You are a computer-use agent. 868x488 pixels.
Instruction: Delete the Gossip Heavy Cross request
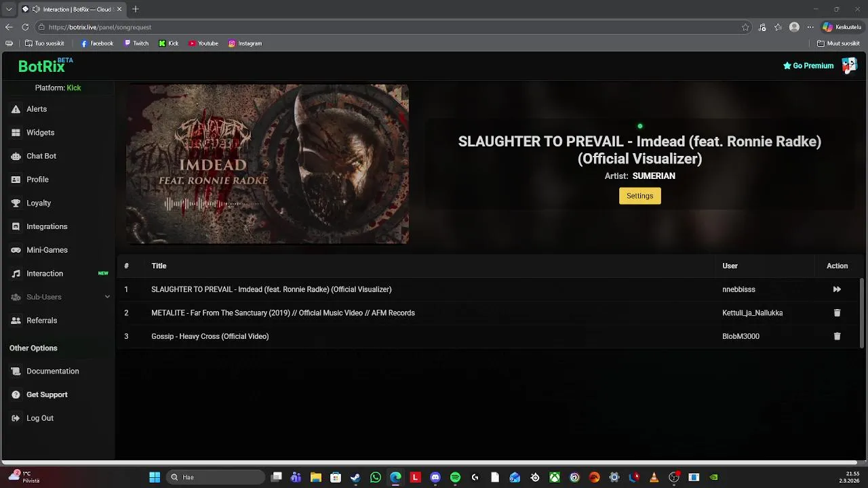click(x=837, y=336)
